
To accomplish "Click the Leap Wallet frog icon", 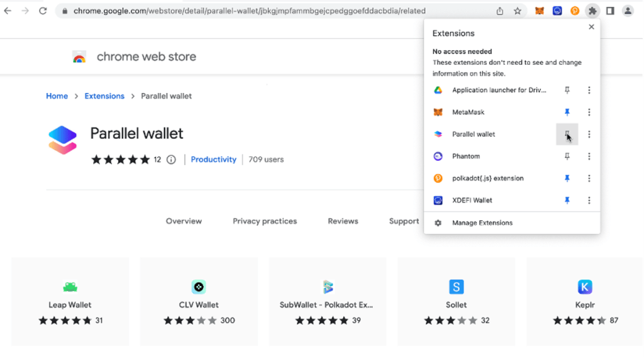I will (x=70, y=287).
